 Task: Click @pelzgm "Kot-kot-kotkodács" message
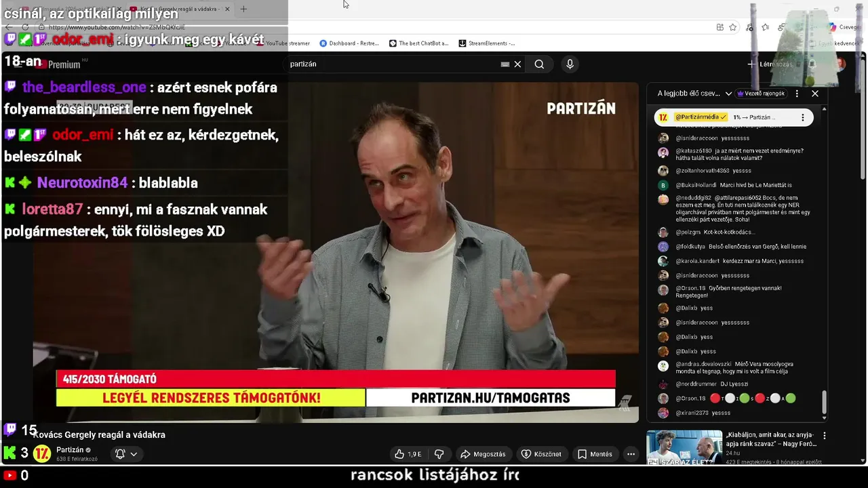pyautogui.click(x=736, y=232)
